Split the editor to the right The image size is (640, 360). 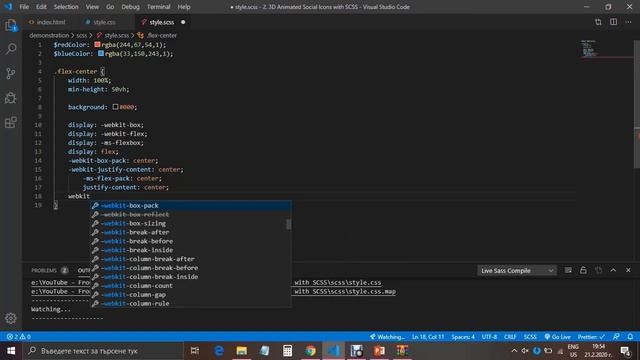point(613,22)
